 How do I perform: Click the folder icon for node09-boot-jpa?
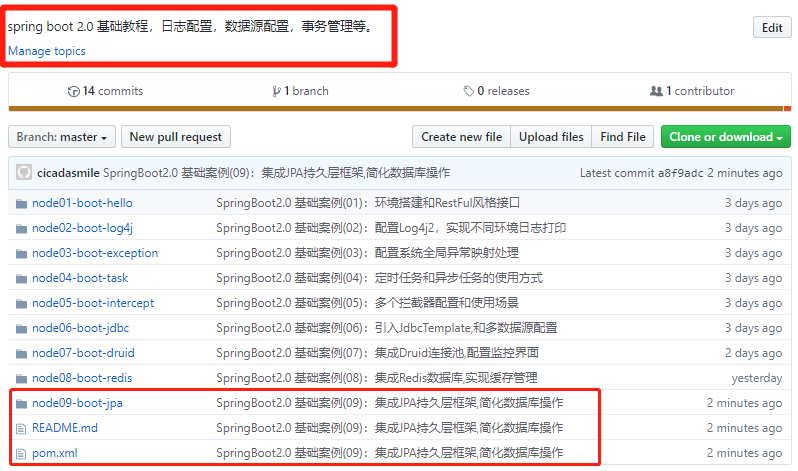(x=21, y=404)
